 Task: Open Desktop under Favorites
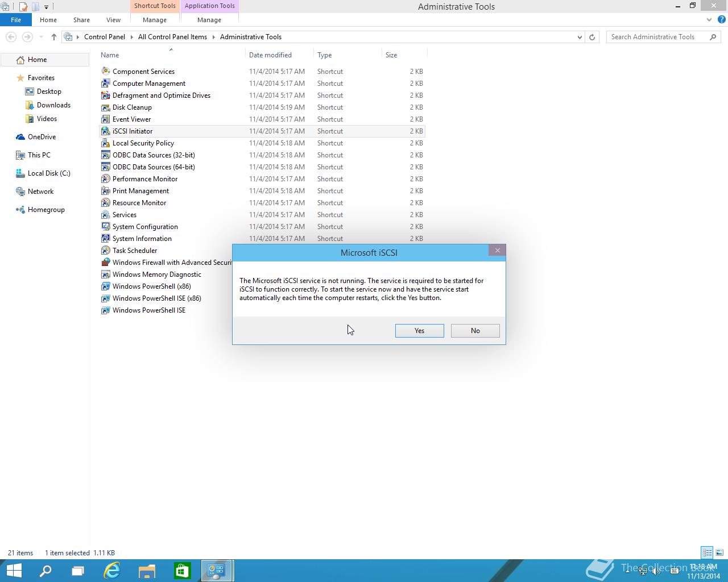pos(49,92)
